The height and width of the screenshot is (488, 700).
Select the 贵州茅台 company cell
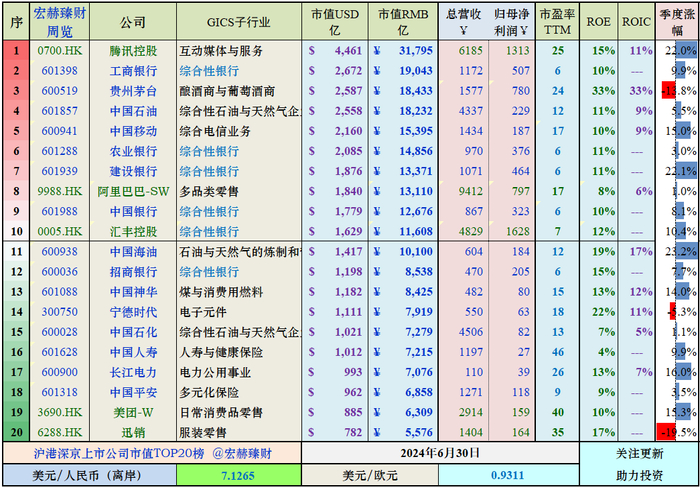[133, 91]
